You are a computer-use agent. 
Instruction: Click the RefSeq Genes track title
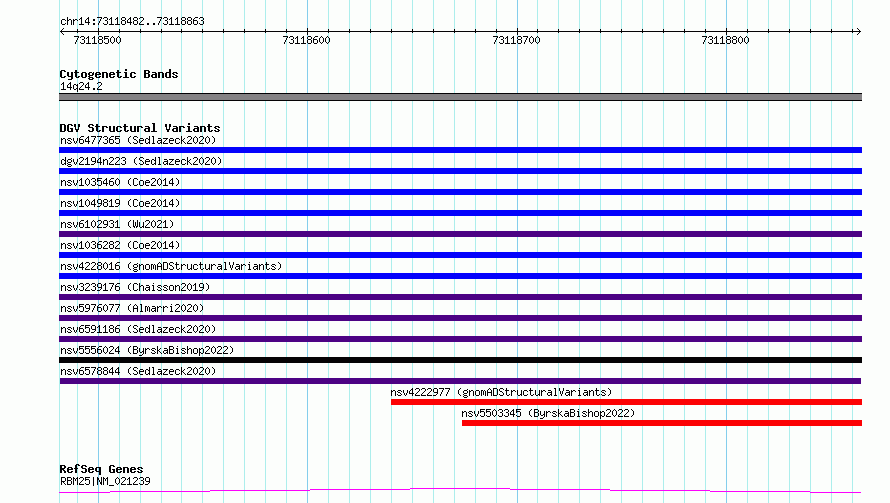pyautogui.click(x=101, y=469)
